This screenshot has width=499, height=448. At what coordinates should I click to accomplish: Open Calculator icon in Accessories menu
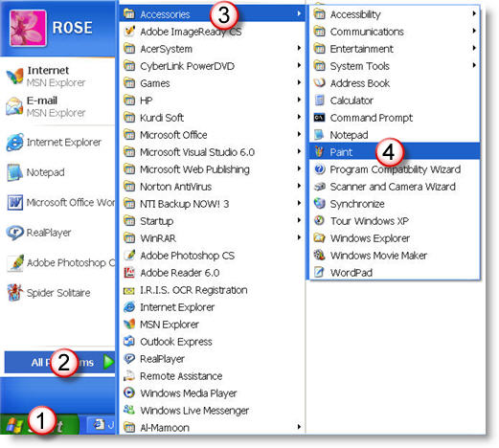tap(319, 101)
